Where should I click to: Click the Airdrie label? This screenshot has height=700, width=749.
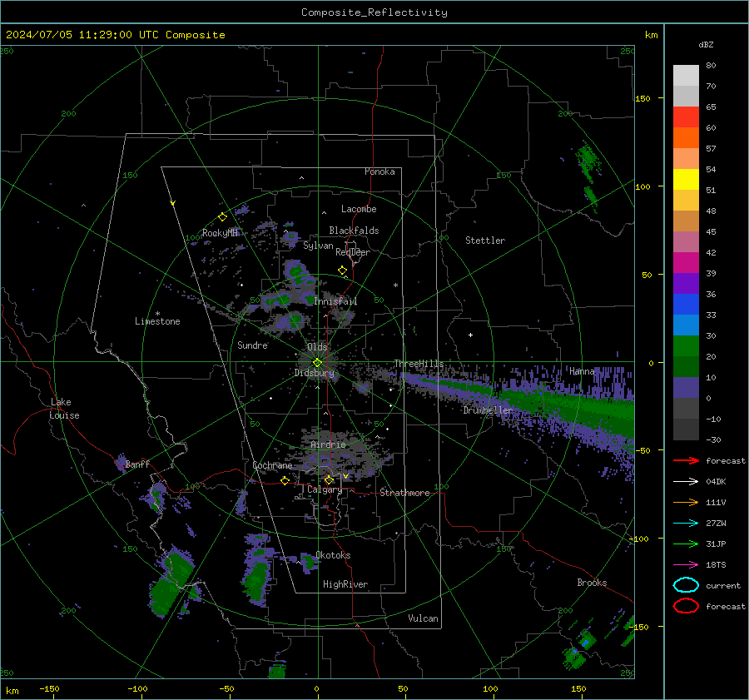tap(328, 444)
